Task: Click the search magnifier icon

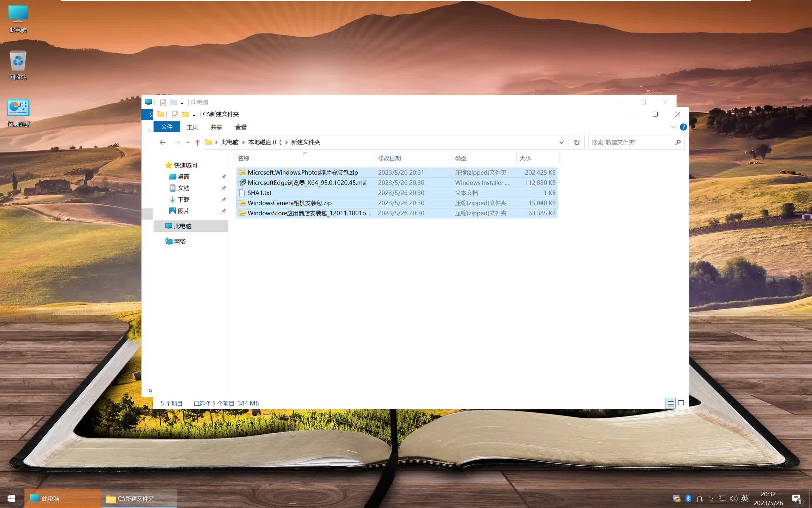Action: [x=678, y=143]
